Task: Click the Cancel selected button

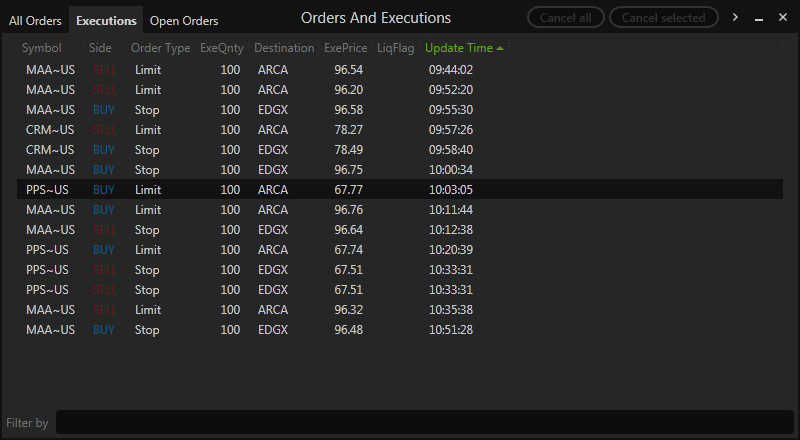Action: (x=663, y=18)
